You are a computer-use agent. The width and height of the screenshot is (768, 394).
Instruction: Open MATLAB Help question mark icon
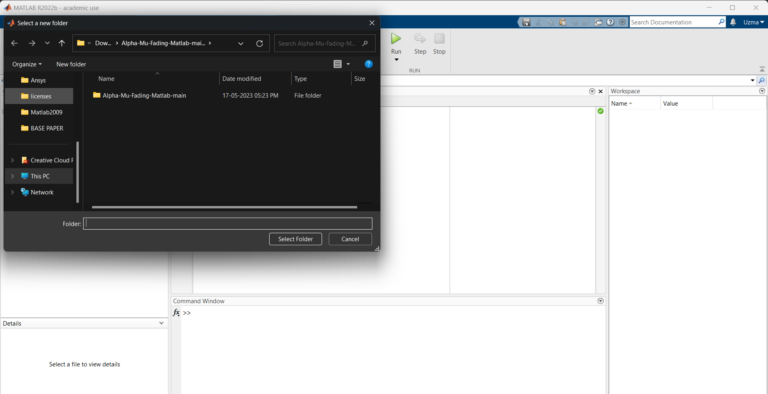[610, 22]
